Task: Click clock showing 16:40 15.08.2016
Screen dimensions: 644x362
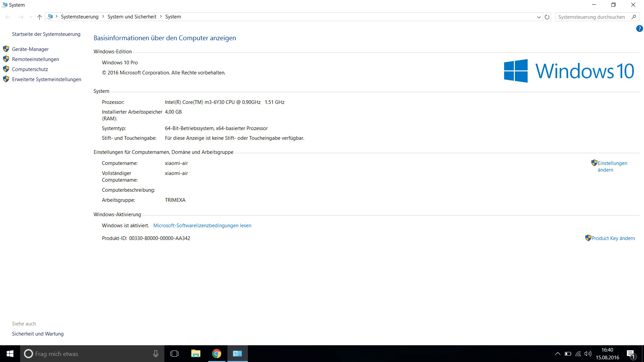Action: point(607,354)
